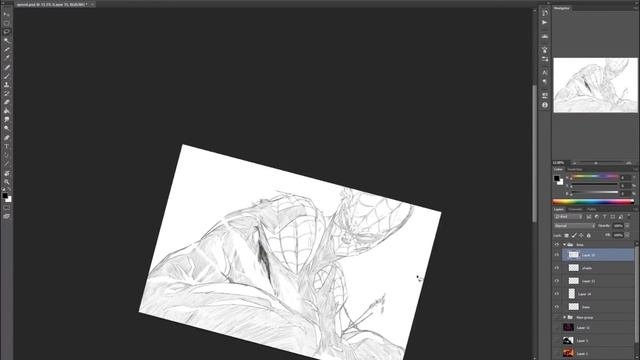Select the Color panel tab
Image resolution: width=640 pixels, height=360 pixels.
558,169
